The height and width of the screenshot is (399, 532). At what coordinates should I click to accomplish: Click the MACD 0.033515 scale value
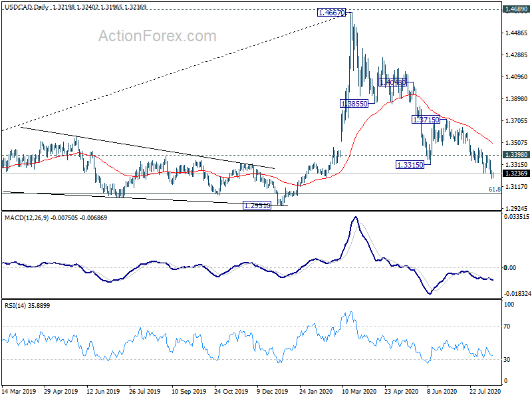(517, 217)
